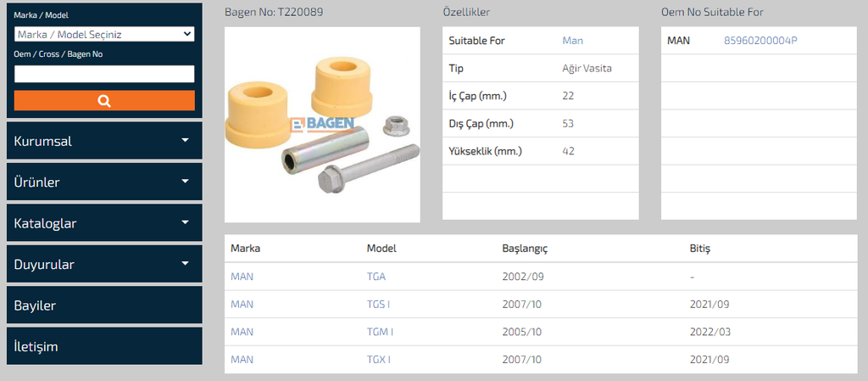This screenshot has width=868, height=381.
Task: Open the TGM I model link
Action: [380, 332]
